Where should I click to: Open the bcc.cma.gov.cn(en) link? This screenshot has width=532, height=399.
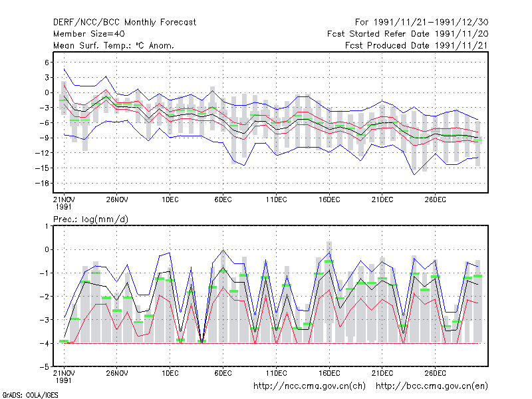tap(432, 386)
